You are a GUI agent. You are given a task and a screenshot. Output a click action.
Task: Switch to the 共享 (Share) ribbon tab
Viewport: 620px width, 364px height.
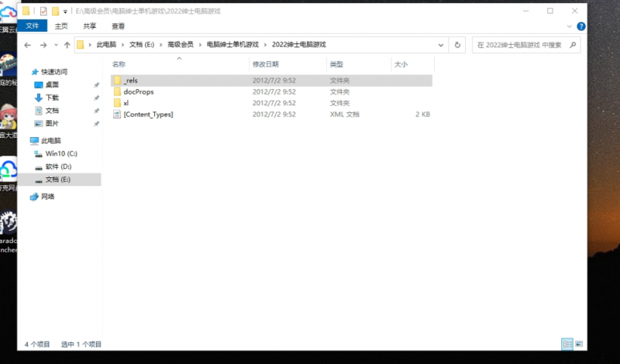pos(90,26)
